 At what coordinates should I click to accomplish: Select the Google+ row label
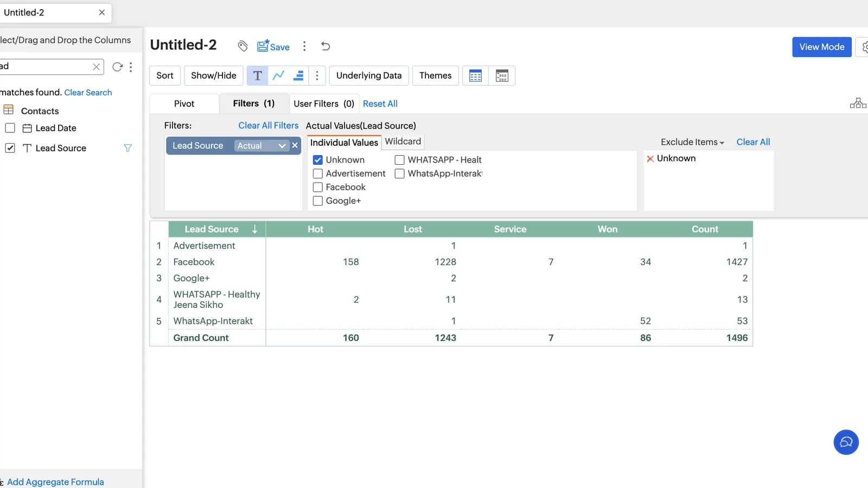pos(192,278)
